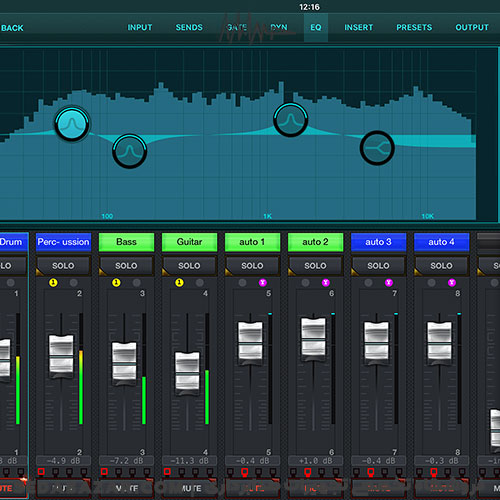Viewport: 500px width, 500px height.
Task: Open the OUTPUT section
Action: click(x=472, y=27)
